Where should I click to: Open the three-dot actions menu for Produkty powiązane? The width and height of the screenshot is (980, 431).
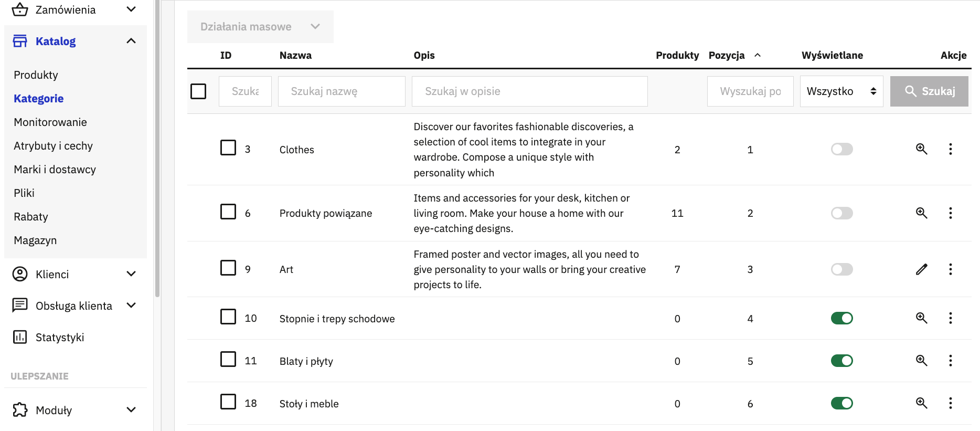click(950, 213)
